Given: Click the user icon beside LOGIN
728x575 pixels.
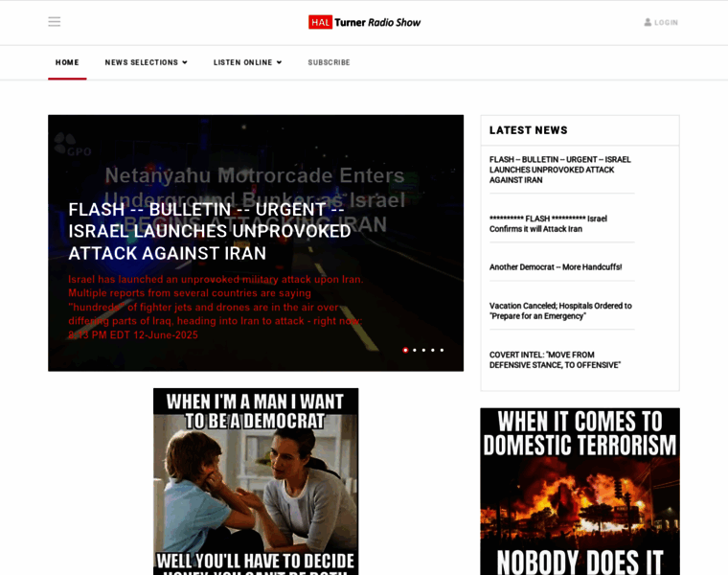Looking at the screenshot, I should (x=648, y=22).
